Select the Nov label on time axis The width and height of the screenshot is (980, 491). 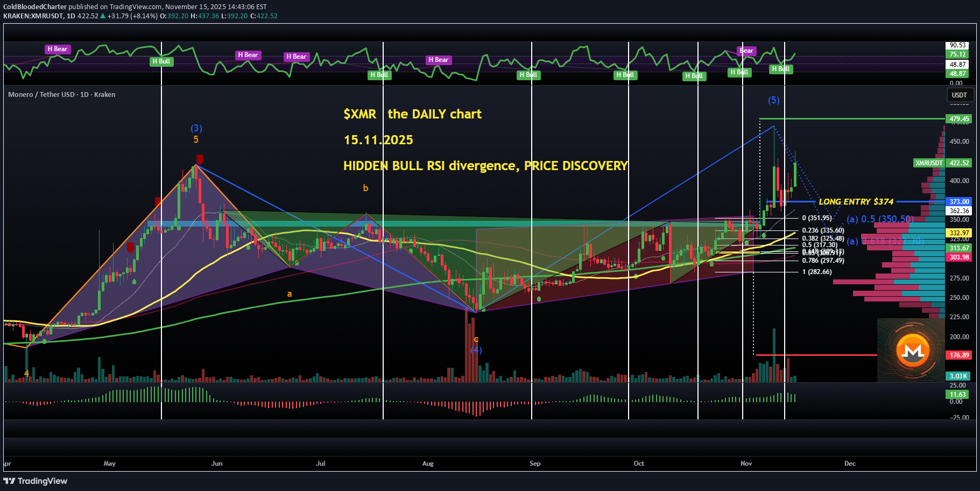click(746, 463)
